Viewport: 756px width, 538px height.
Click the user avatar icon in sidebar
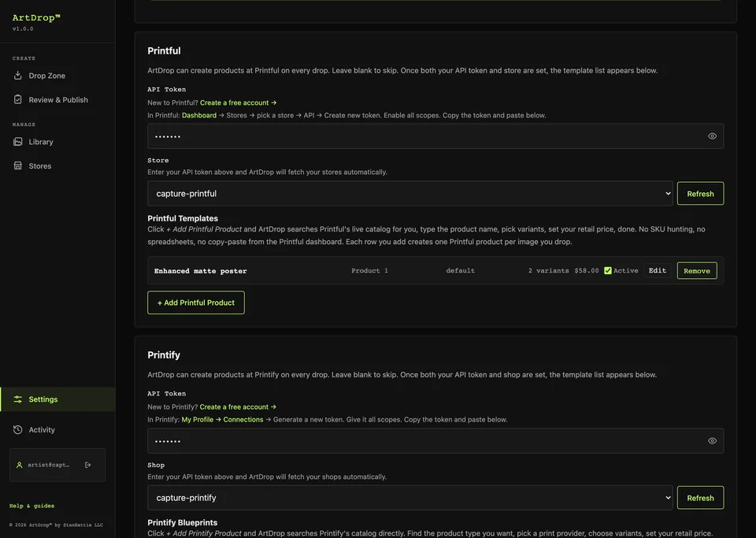click(x=19, y=465)
